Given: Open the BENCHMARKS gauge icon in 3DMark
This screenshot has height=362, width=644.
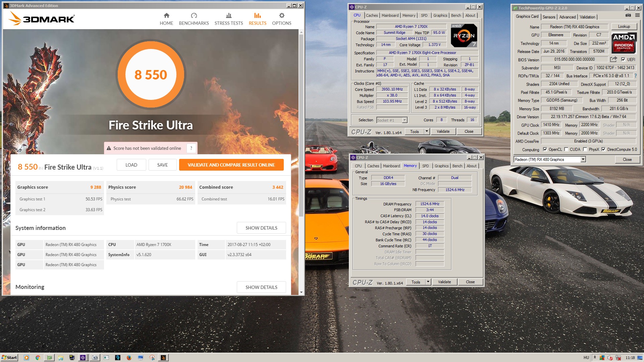Looking at the screenshot, I should click(x=194, y=15).
